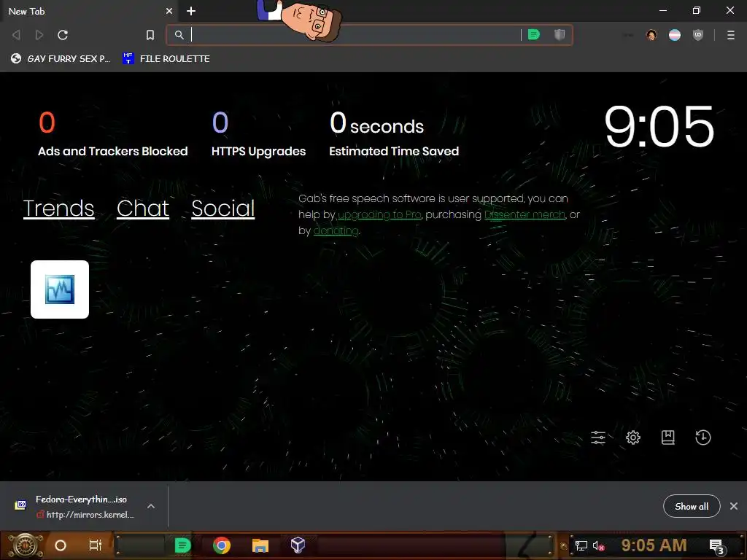The height and width of the screenshot is (560, 747).
Task: Reload the current page
Action: [63, 35]
